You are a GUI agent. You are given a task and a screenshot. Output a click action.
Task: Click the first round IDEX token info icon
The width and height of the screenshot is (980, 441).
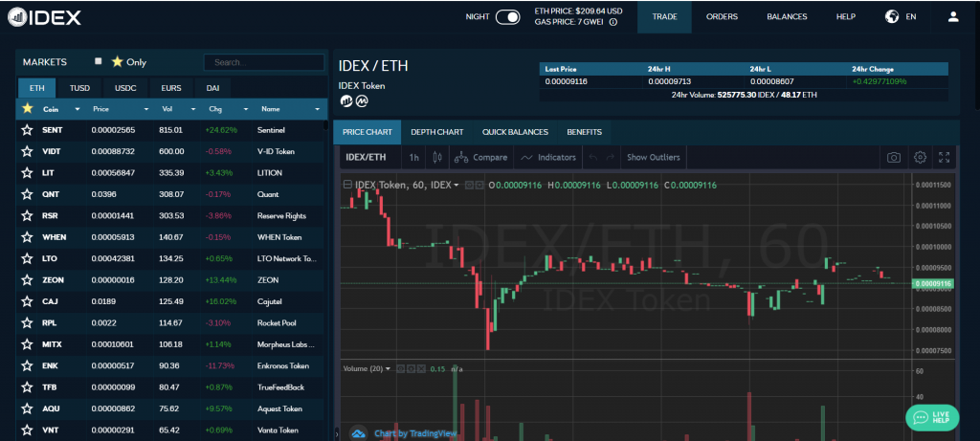[345, 100]
